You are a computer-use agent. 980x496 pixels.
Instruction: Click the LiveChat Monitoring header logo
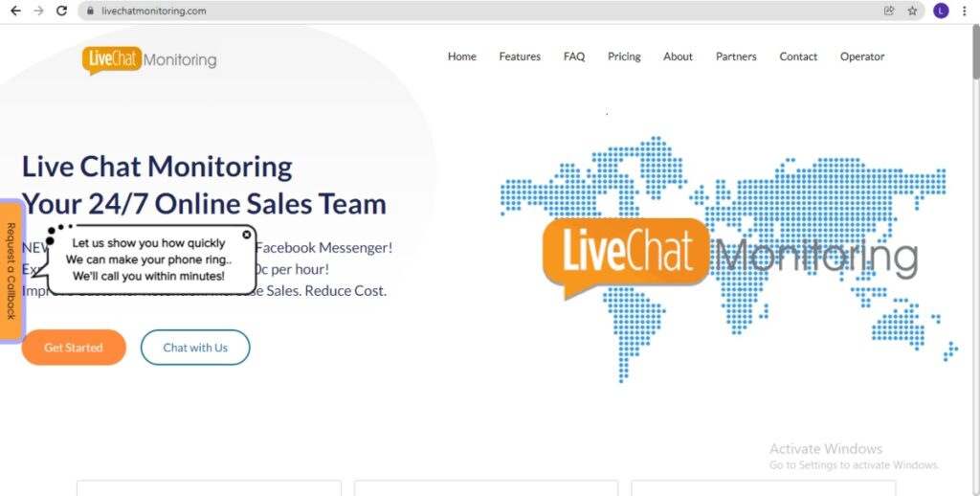pos(149,60)
